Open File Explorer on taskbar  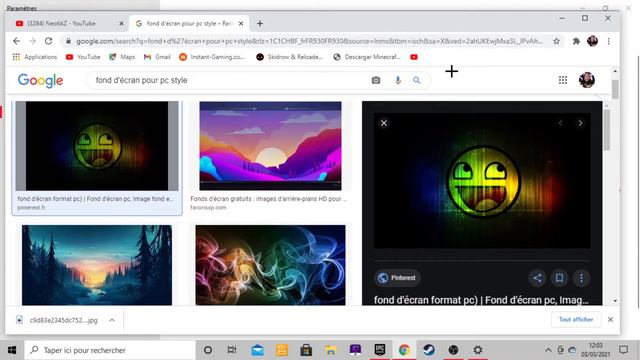pos(331,350)
